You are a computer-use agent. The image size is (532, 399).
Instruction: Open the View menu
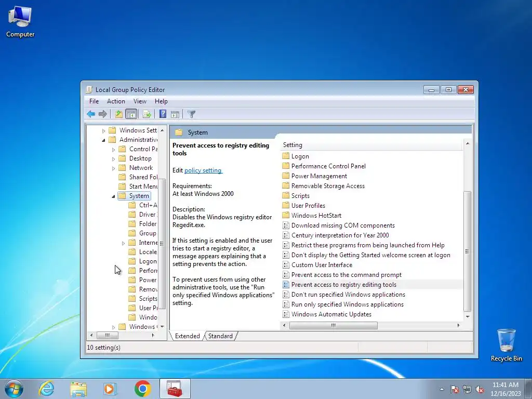[x=140, y=101]
